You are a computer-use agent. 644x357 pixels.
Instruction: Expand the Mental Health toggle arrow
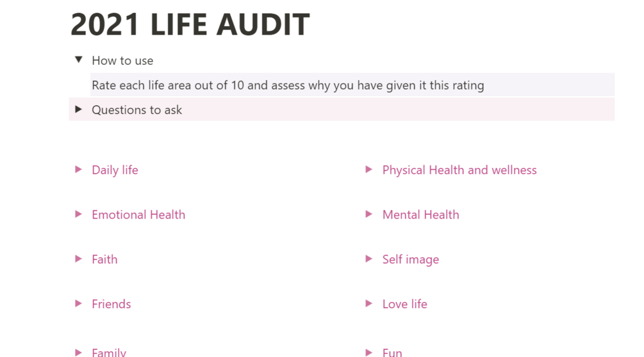(369, 214)
